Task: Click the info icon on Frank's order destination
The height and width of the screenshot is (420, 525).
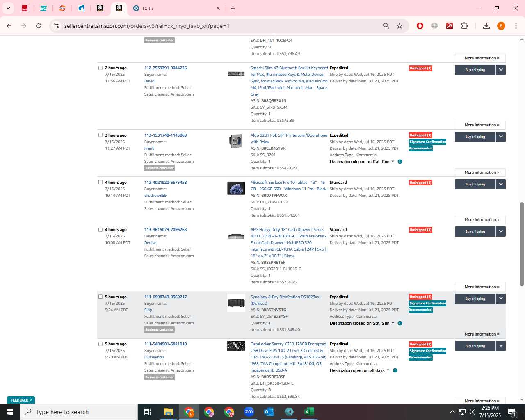Action: click(x=400, y=162)
